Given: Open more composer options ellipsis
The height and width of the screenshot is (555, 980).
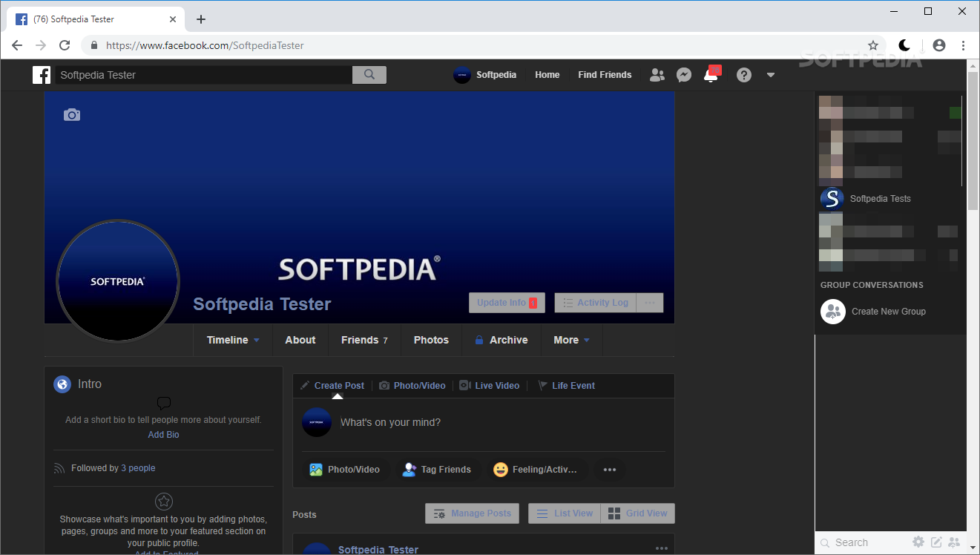Looking at the screenshot, I should coord(610,470).
